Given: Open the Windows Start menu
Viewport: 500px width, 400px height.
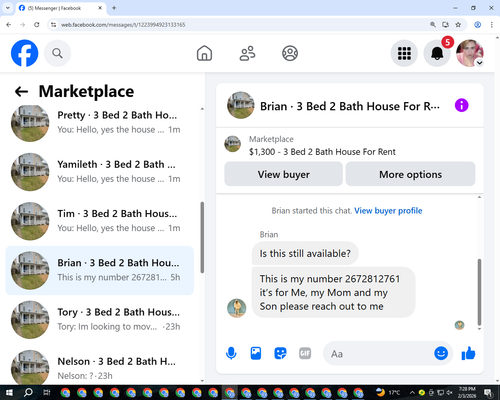Looking at the screenshot, I should [9, 392].
